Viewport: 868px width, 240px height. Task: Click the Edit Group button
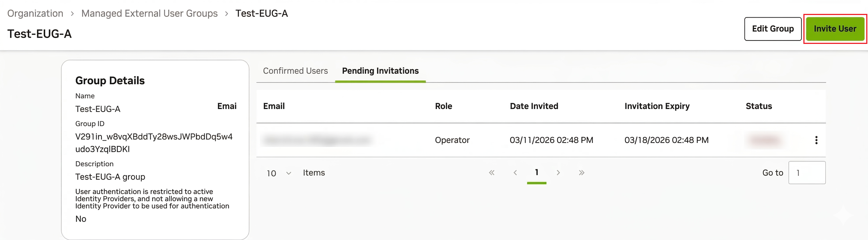pyautogui.click(x=773, y=29)
